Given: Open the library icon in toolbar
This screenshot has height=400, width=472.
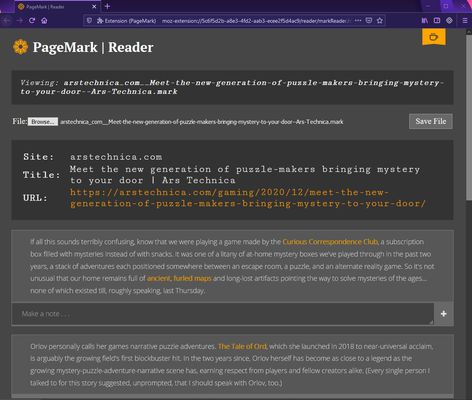Looking at the screenshot, I should 425,21.
